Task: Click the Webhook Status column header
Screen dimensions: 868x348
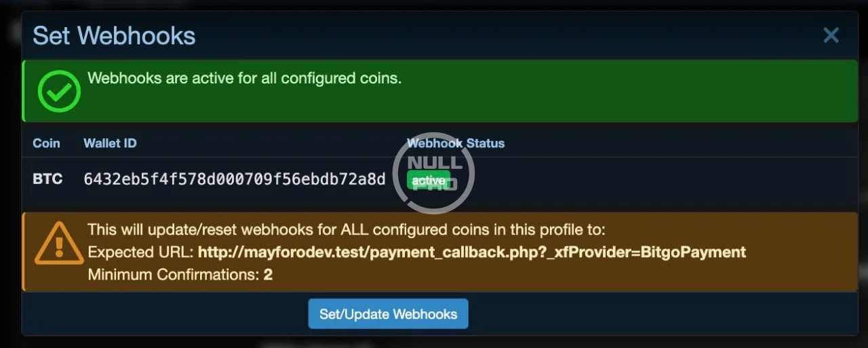Action: [x=456, y=143]
